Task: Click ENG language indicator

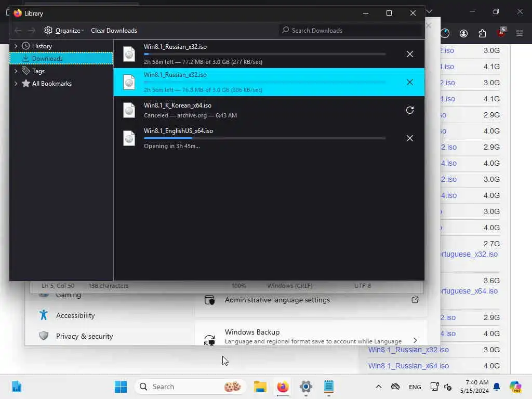Action: point(415,387)
